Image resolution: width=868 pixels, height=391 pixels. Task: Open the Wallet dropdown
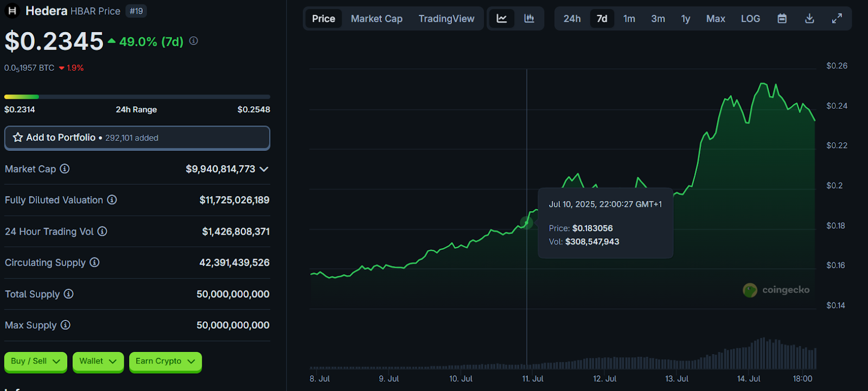coord(98,361)
